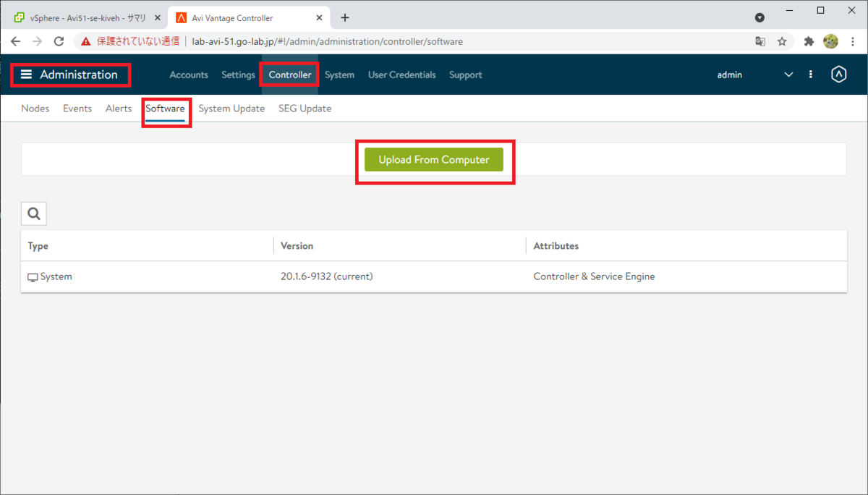Open the Chrome three-dot menu
This screenshot has height=495, width=868.
(x=852, y=41)
